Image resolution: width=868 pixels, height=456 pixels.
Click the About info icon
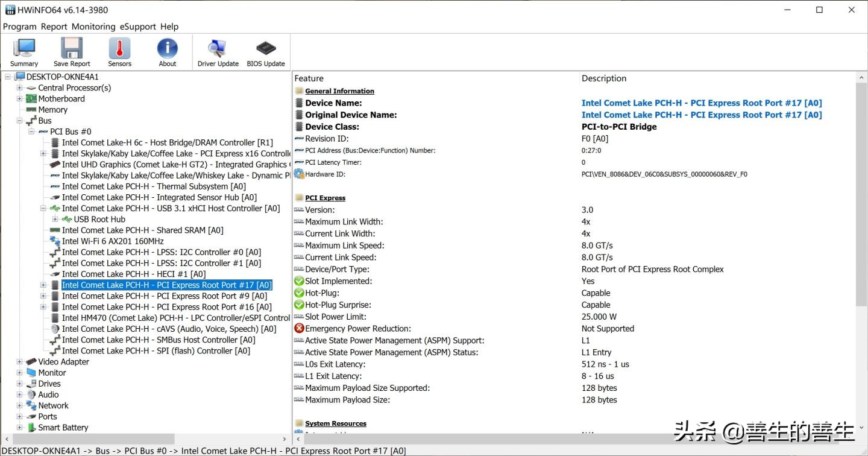168,52
